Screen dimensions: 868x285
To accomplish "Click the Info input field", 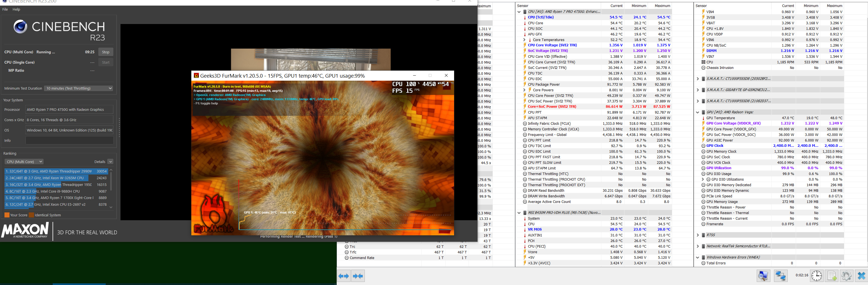I will (x=69, y=140).
